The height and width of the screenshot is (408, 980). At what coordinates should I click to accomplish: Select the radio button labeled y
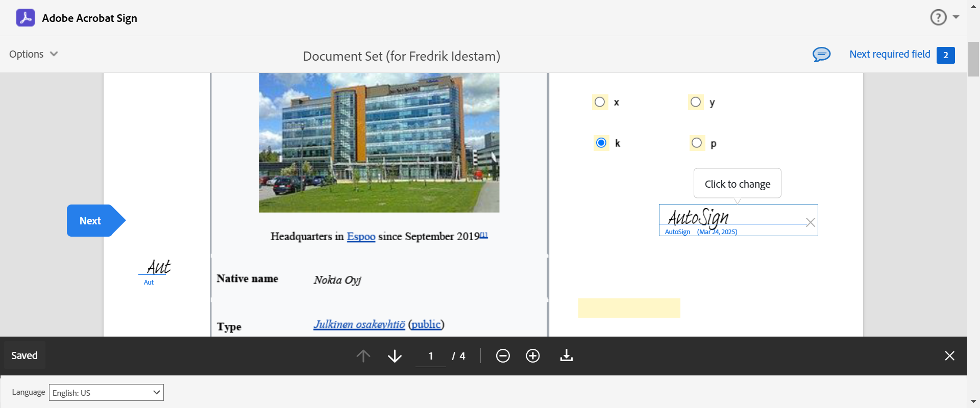pos(696,102)
